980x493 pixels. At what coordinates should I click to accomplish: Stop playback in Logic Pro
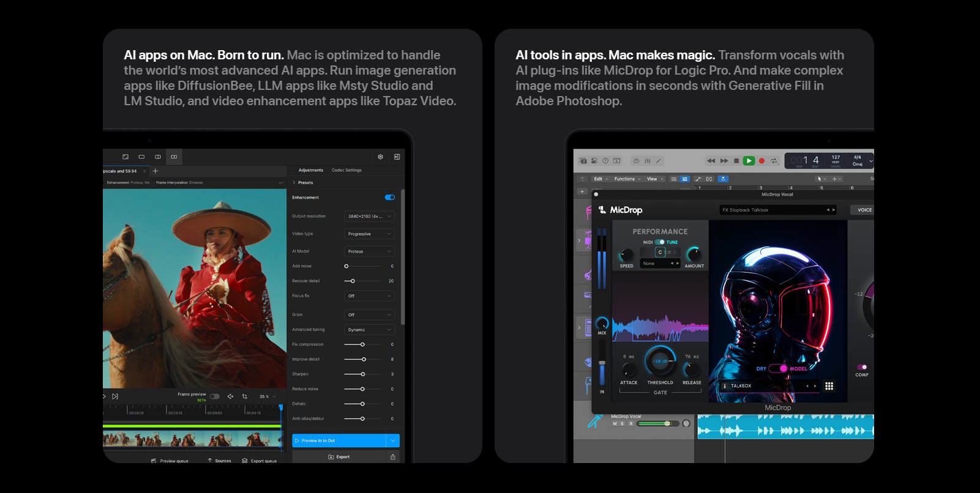[x=736, y=161]
